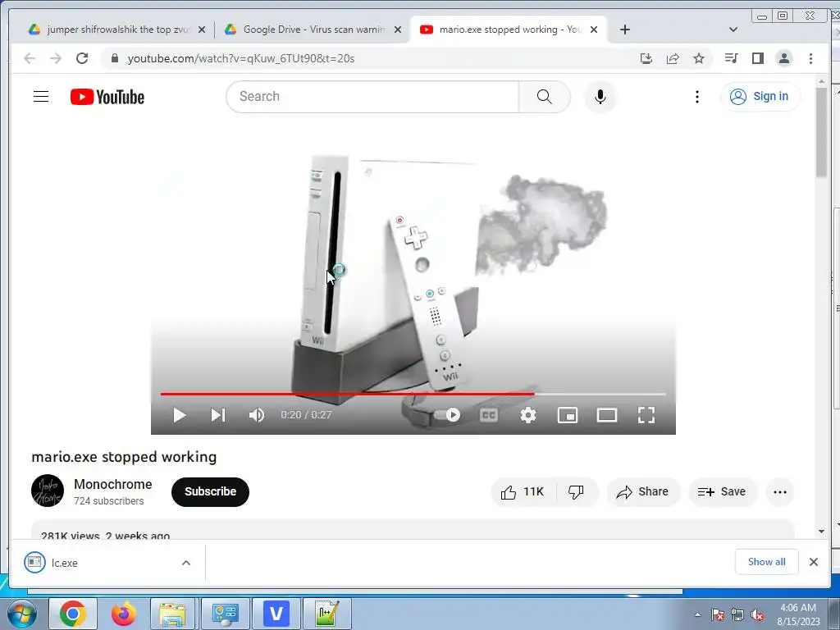Mute the video volume speaker icon
Viewport: 840px width, 630px height.
tap(257, 415)
